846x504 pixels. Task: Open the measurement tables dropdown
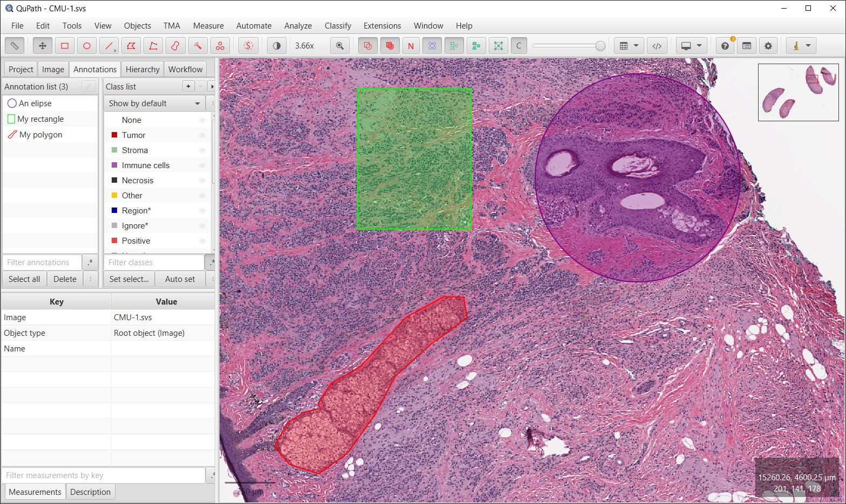pos(629,46)
